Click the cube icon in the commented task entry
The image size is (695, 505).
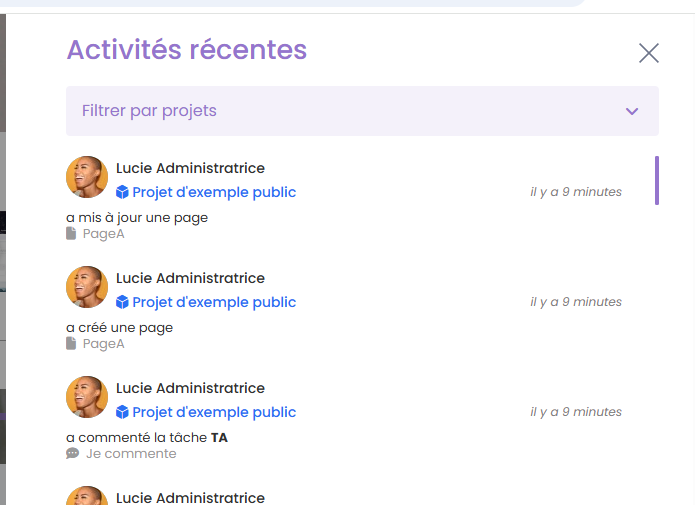click(123, 412)
